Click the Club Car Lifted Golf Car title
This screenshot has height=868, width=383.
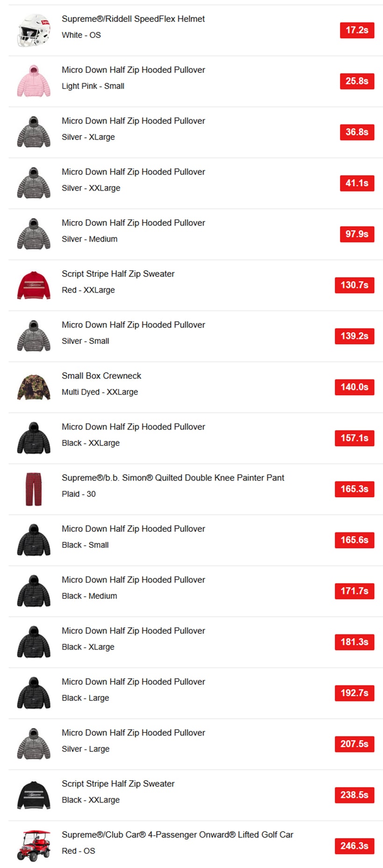click(x=177, y=834)
